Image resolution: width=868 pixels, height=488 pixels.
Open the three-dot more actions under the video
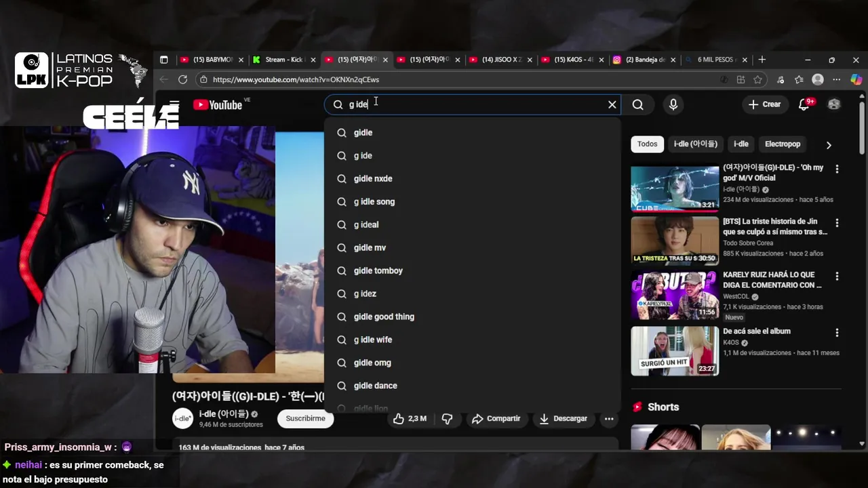coord(609,419)
